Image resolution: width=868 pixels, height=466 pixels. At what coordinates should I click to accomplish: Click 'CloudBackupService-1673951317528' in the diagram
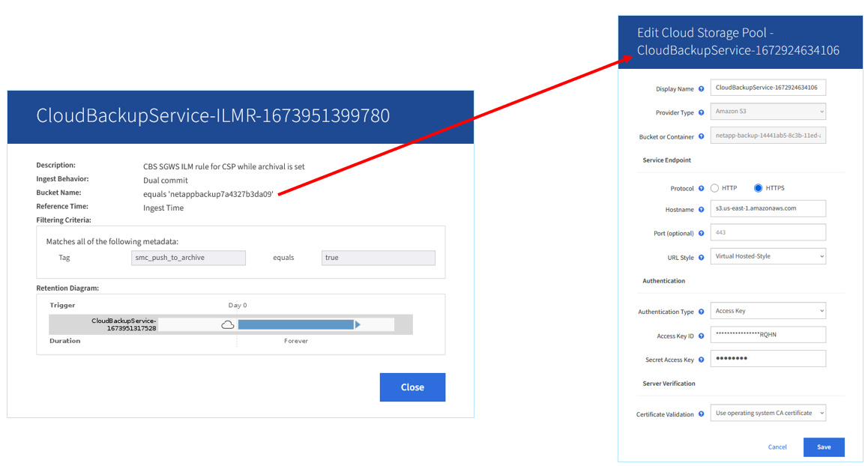click(x=124, y=324)
